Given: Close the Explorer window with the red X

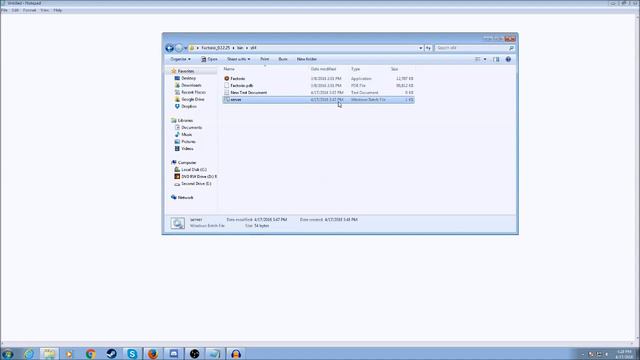Looking at the screenshot, I should point(510,39).
